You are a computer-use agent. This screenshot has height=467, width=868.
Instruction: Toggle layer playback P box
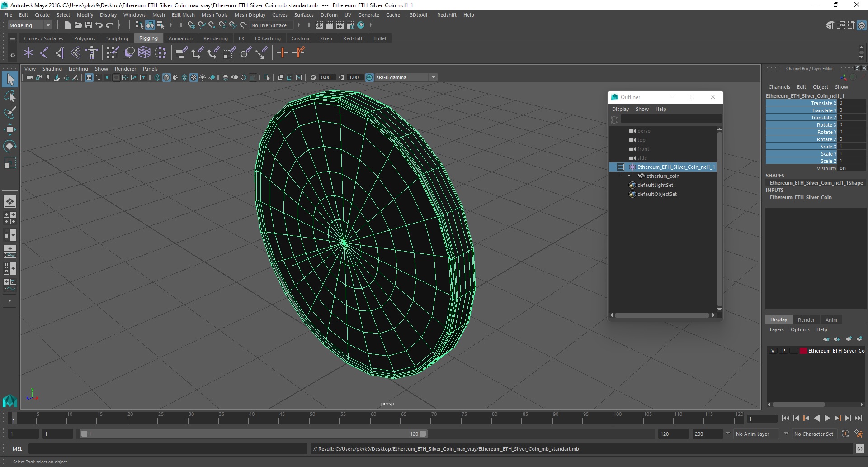pyautogui.click(x=783, y=351)
